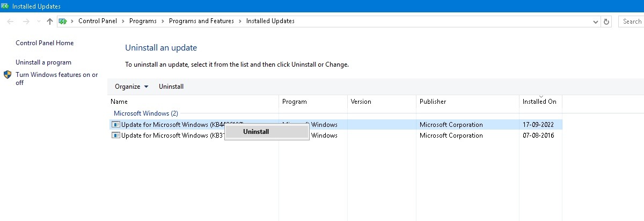Select the update installed on 07-08-2016

pos(335,136)
